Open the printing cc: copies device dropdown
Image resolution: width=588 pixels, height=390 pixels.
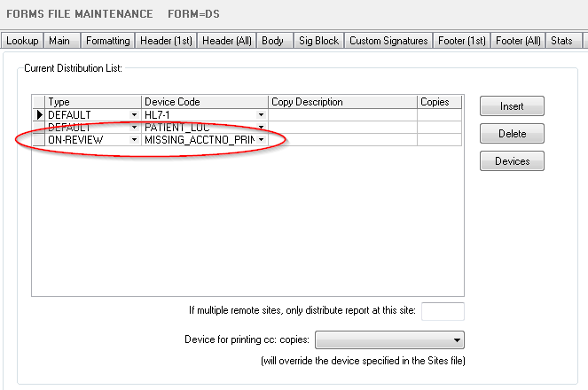pos(457,340)
